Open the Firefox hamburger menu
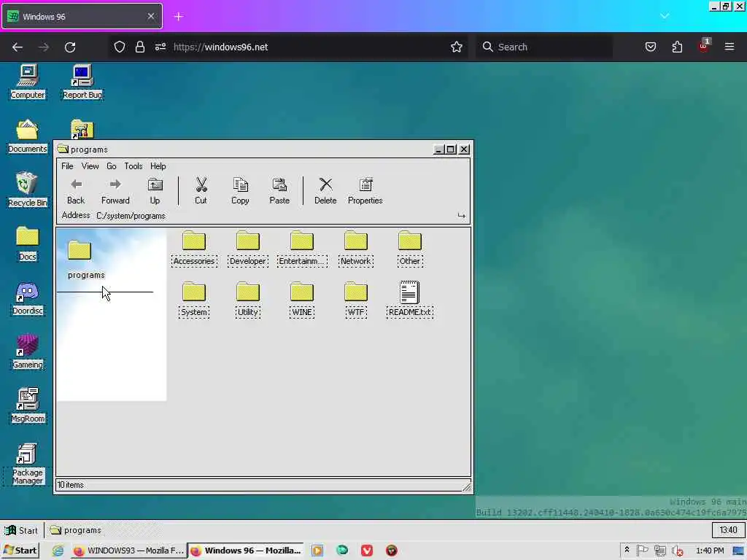 pos(729,47)
